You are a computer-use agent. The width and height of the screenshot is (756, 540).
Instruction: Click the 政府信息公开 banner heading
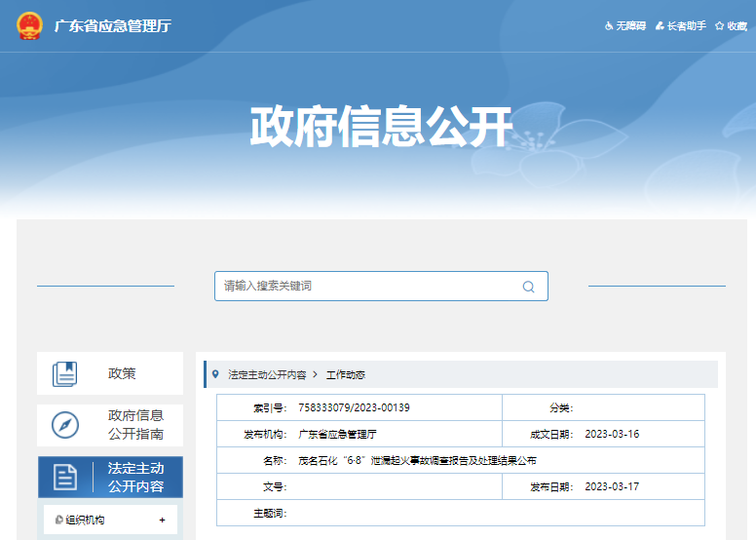(x=380, y=127)
